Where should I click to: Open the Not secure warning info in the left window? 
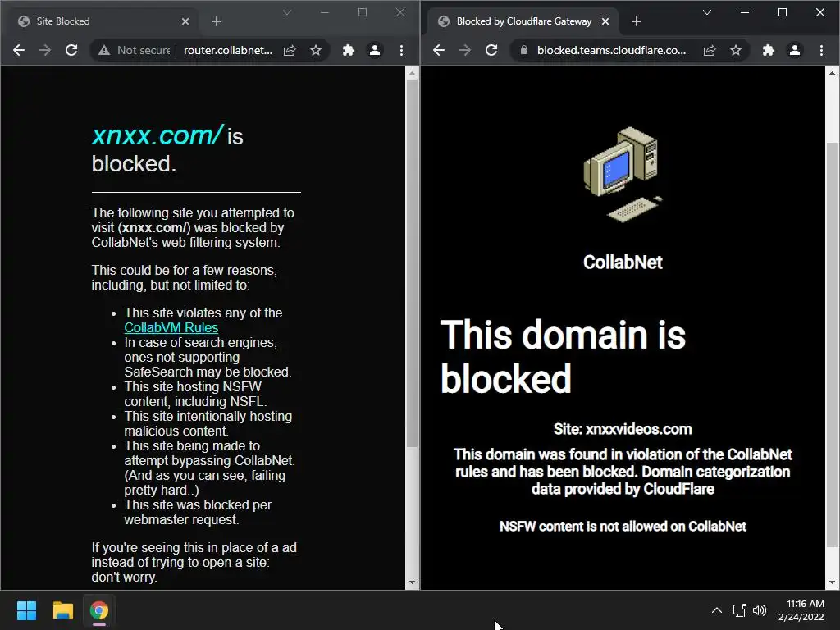click(x=135, y=50)
